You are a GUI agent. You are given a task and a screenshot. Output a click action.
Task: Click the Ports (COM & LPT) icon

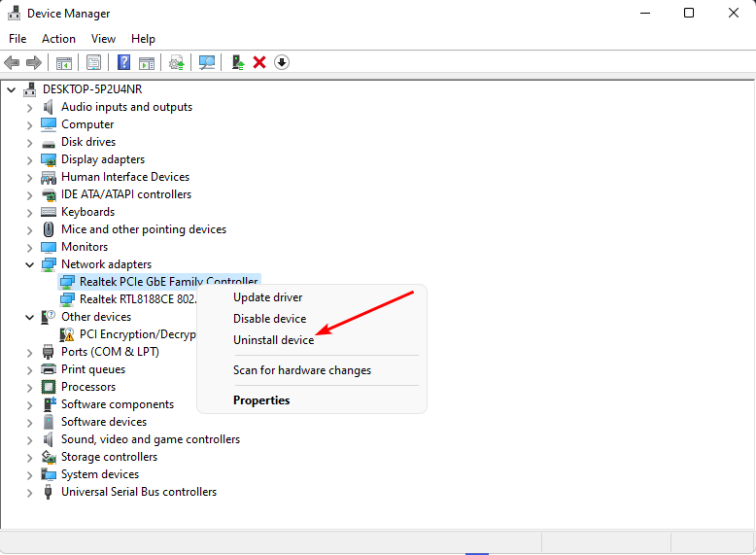[x=48, y=352]
